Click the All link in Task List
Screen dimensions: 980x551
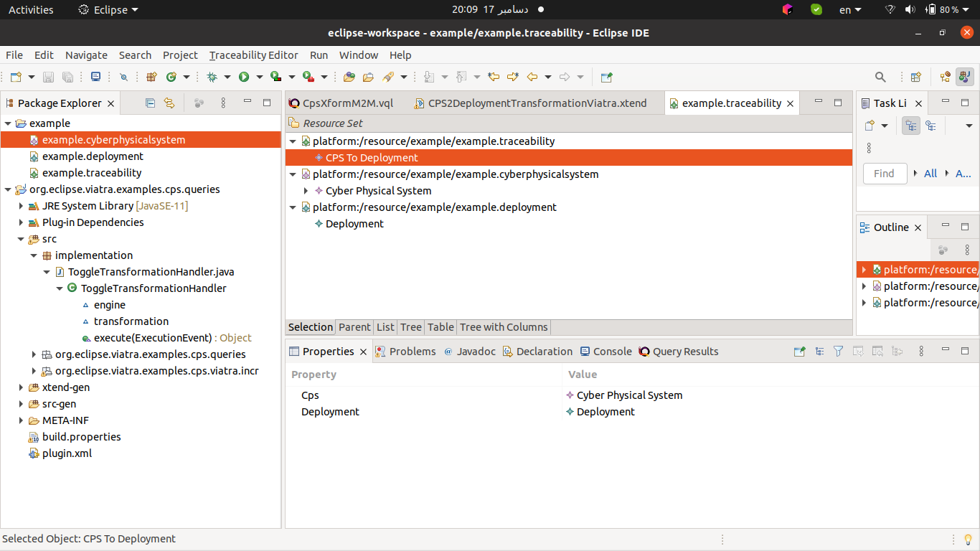pyautogui.click(x=930, y=174)
